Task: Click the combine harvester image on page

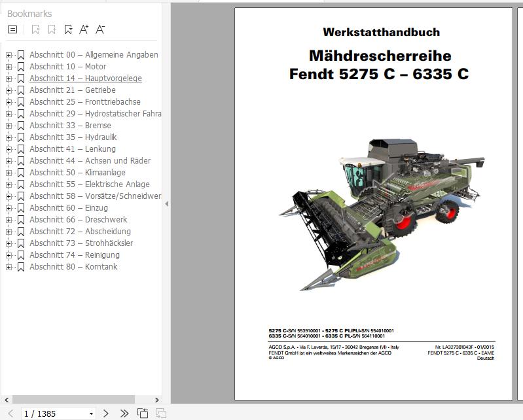Action: coord(382,215)
